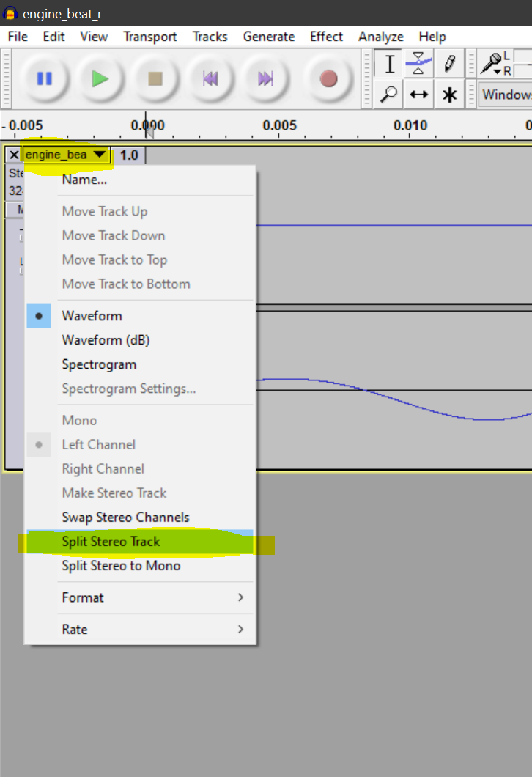Click the timeline ruler at 0.005
Viewport: 532px width, 777px height.
click(x=279, y=125)
